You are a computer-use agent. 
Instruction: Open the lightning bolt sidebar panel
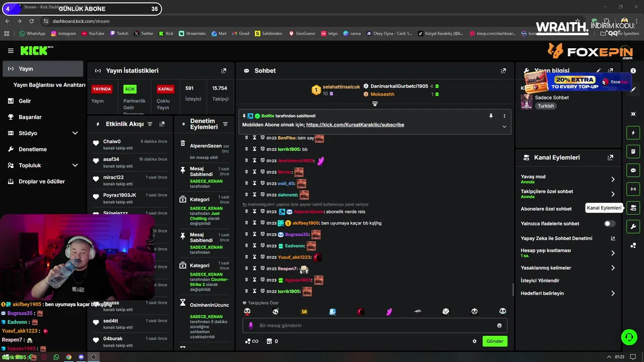click(633, 133)
